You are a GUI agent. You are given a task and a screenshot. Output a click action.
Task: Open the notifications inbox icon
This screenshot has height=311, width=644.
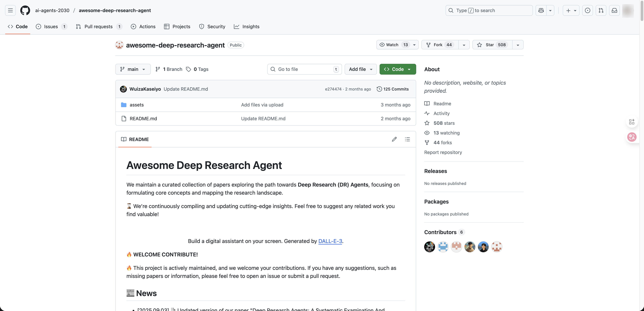pos(614,10)
